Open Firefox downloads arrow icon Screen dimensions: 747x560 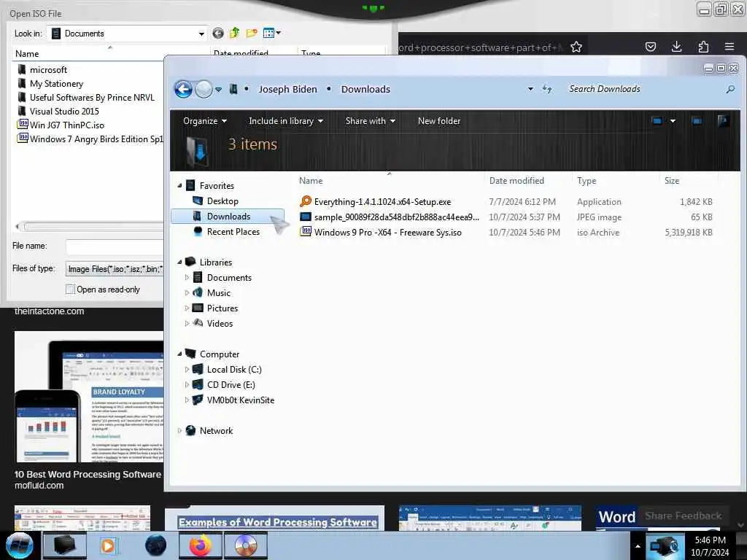[x=676, y=47]
